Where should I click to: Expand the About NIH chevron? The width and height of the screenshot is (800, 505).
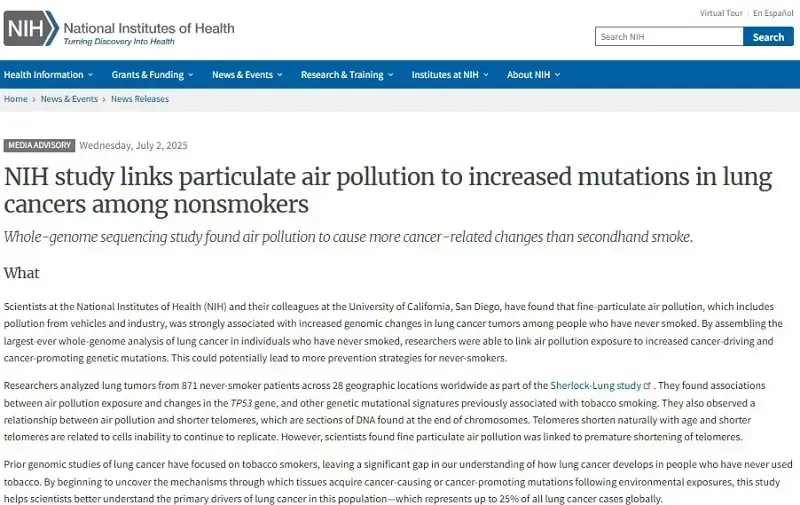(x=557, y=74)
